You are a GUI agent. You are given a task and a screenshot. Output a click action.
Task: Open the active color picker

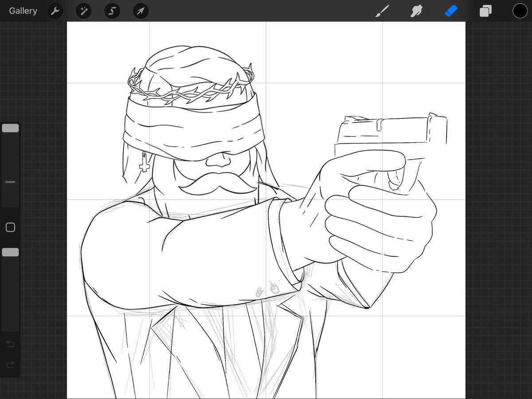(x=520, y=11)
